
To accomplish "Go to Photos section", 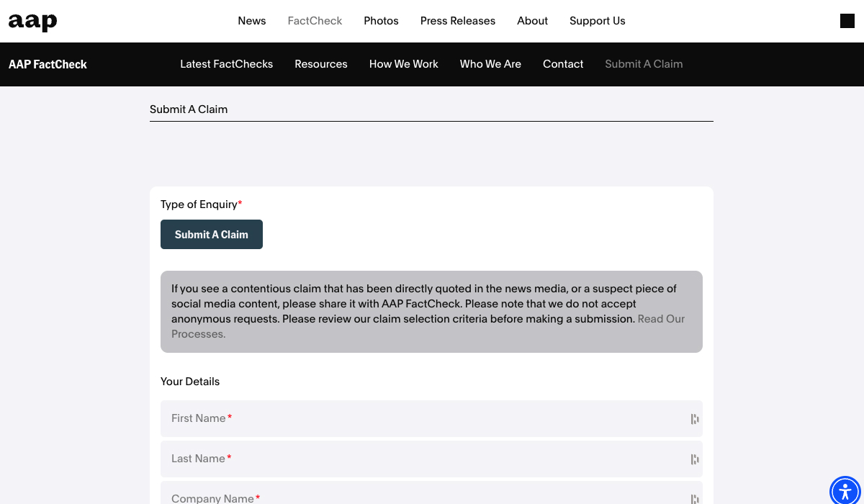I will pyautogui.click(x=381, y=21).
